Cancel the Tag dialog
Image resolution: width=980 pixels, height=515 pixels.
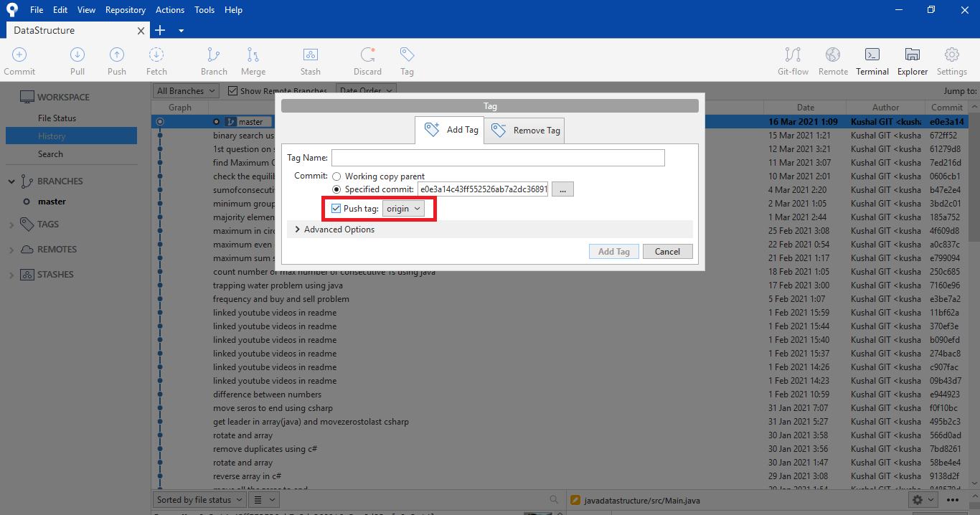[x=667, y=252]
